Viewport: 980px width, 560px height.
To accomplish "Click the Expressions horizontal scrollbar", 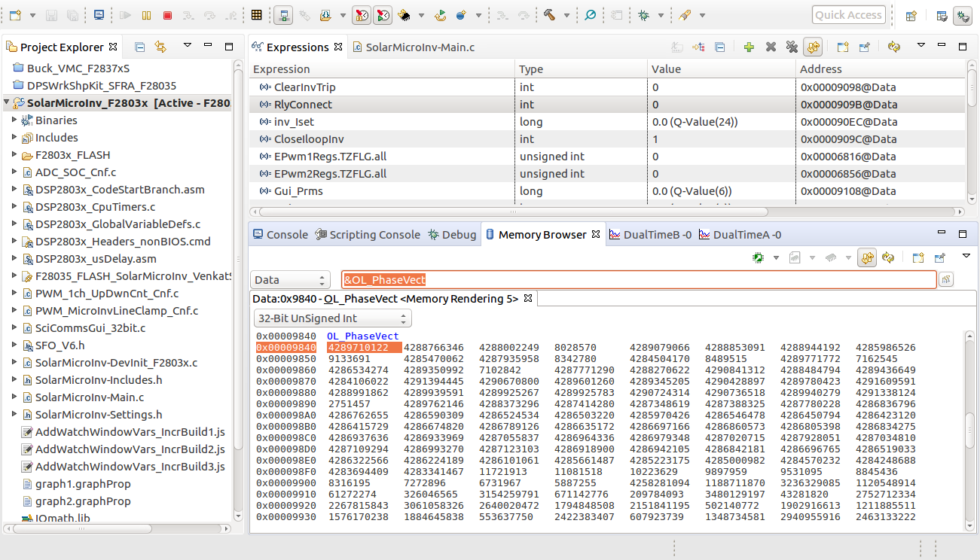I will coord(512,212).
